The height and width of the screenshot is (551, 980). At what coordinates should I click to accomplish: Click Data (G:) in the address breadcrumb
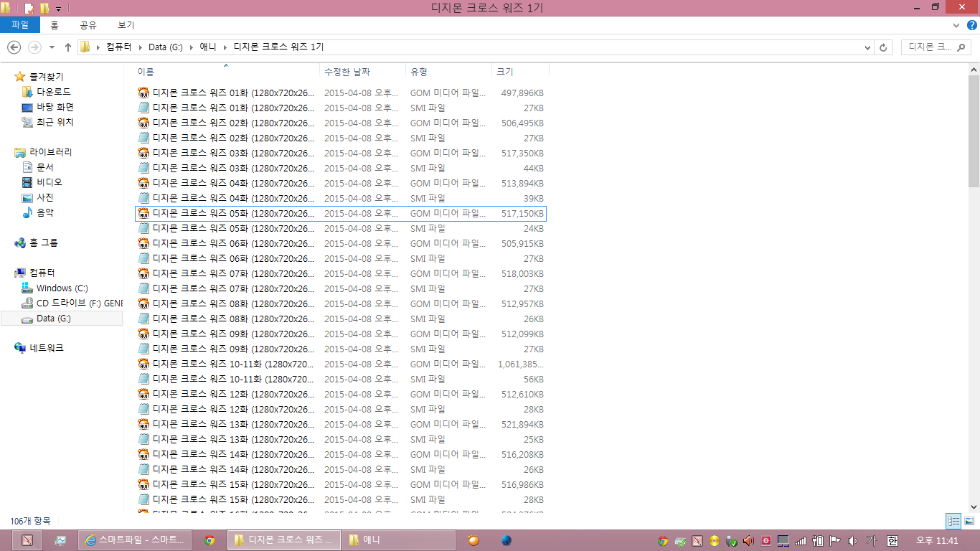166,47
